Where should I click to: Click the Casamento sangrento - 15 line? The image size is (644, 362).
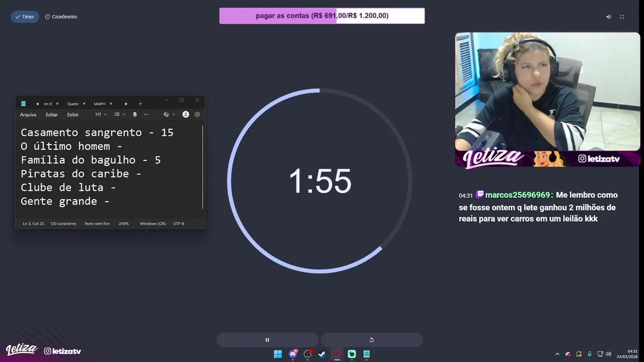click(x=97, y=133)
